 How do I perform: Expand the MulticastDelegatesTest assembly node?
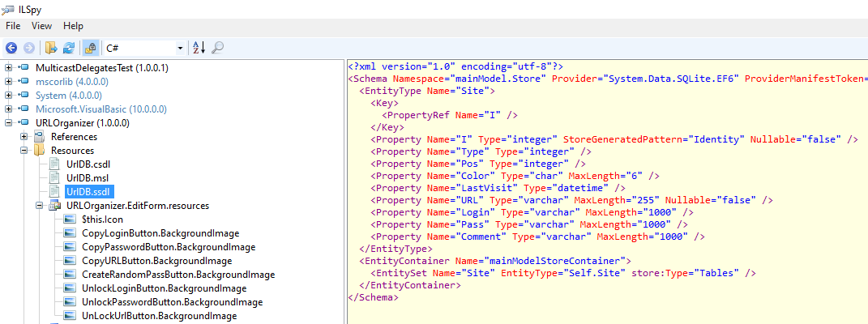click(8, 68)
